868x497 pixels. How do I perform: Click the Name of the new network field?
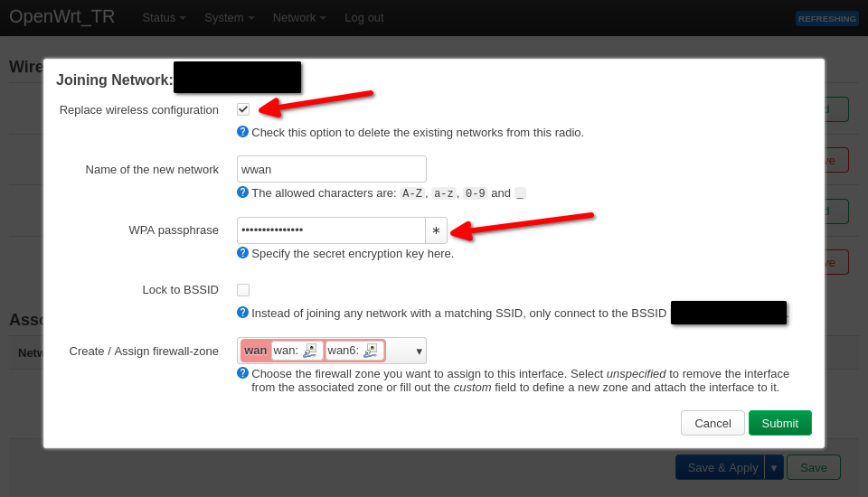[x=331, y=169]
